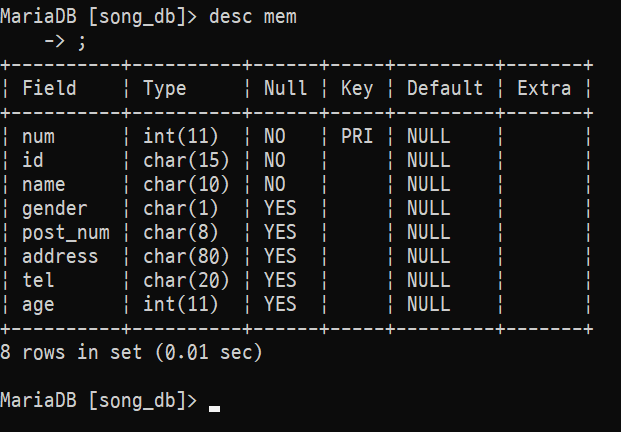This screenshot has height=432, width=621.
Task: Click the '8 rows in set' result line
Action: (131, 352)
